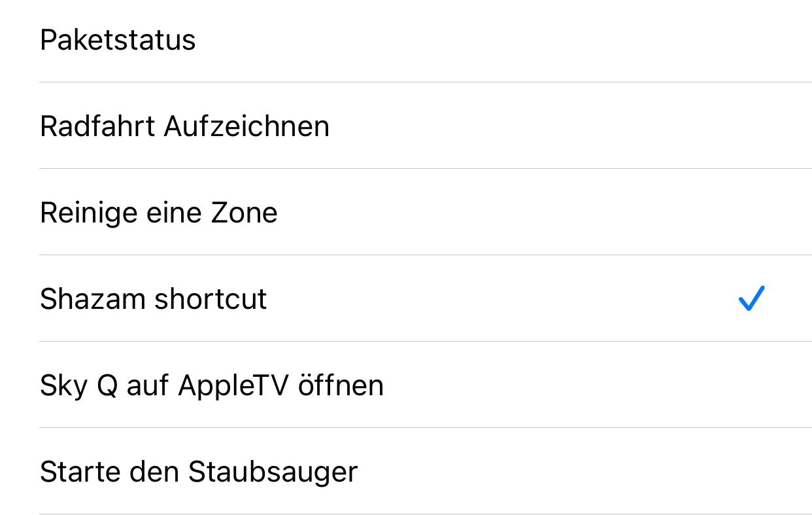The image size is (812, 515).
Task: Choose Radfahrt Aufzeichnen from the list
Action: 185,127
